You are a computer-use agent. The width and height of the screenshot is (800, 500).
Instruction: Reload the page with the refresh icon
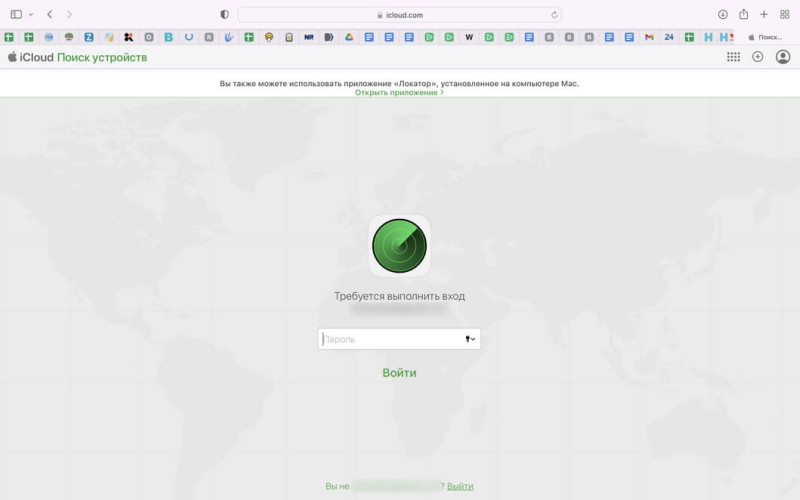click(x=554, y=15)
